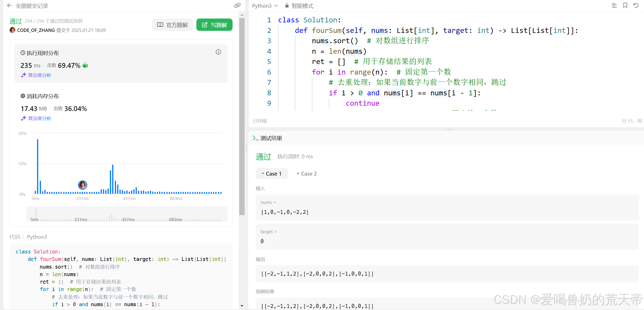Screen dimensions: 644x310
Task: Open the CODE_OF_ZHANG profile link
Action: pyautogui.click(x=36, y=30)
